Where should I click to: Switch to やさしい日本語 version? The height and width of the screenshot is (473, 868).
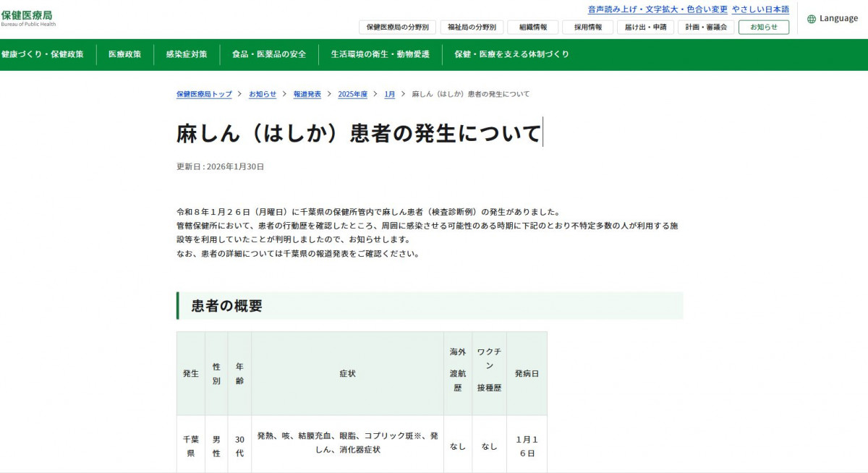(760, 9)
